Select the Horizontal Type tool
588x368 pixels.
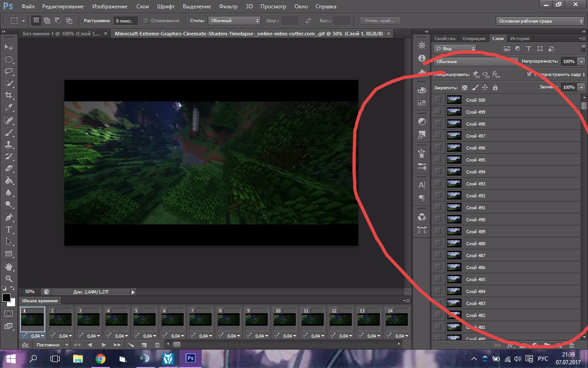(9, 230)
